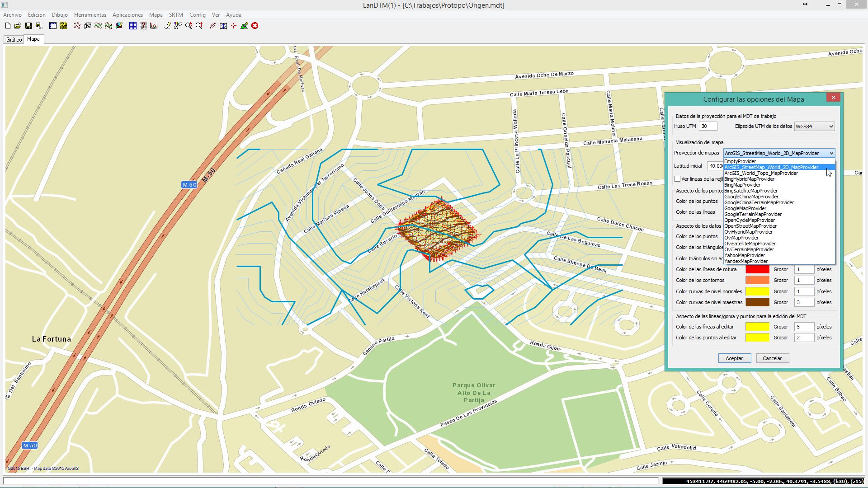Click the magnifier with vertical red arrow
The height and width of the screenshot is (488, 868).
click(199, 26)
